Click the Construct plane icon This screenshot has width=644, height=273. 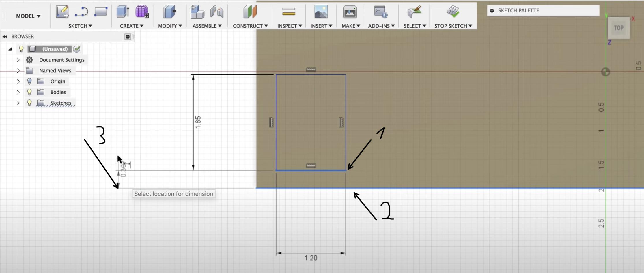point(250,12)
